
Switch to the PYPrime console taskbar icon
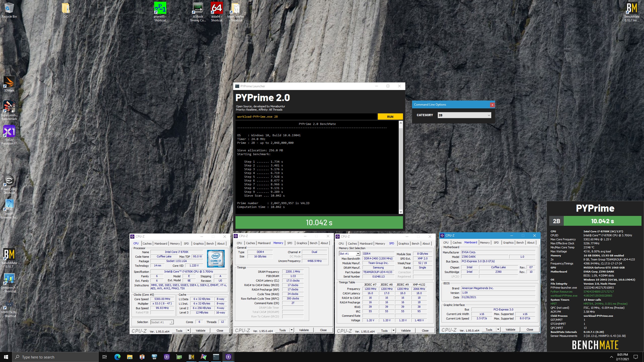pyautogui.click(x=216, y=357)
